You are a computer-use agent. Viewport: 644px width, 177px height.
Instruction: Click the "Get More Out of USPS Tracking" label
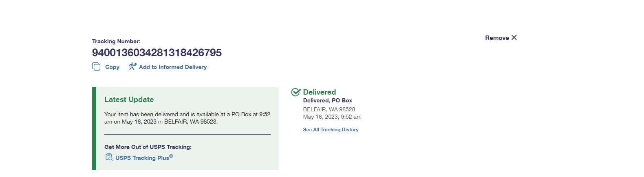(x=148, y=147)
